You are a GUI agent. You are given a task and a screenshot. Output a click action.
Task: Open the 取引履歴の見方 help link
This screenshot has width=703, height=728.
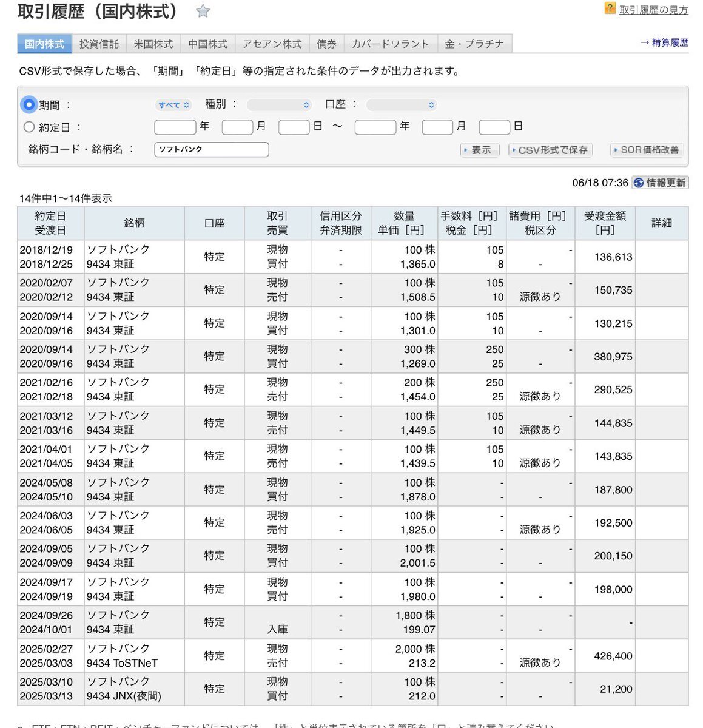(653, 10)
